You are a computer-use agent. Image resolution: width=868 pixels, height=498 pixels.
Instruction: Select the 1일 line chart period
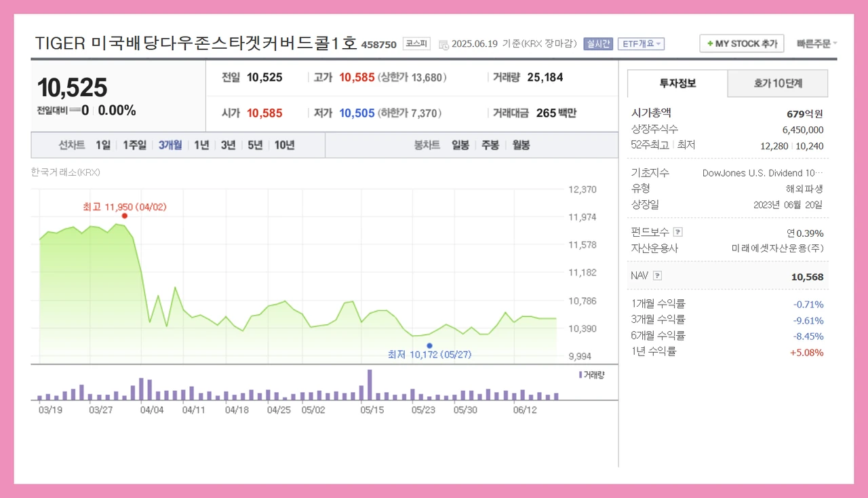tap(102, 145)
